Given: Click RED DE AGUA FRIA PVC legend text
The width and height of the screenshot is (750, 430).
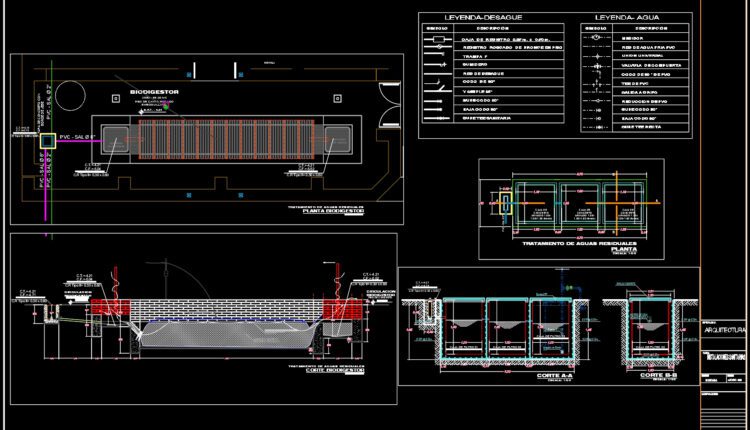Looking at the screenshot, I should tap(648, 47).
